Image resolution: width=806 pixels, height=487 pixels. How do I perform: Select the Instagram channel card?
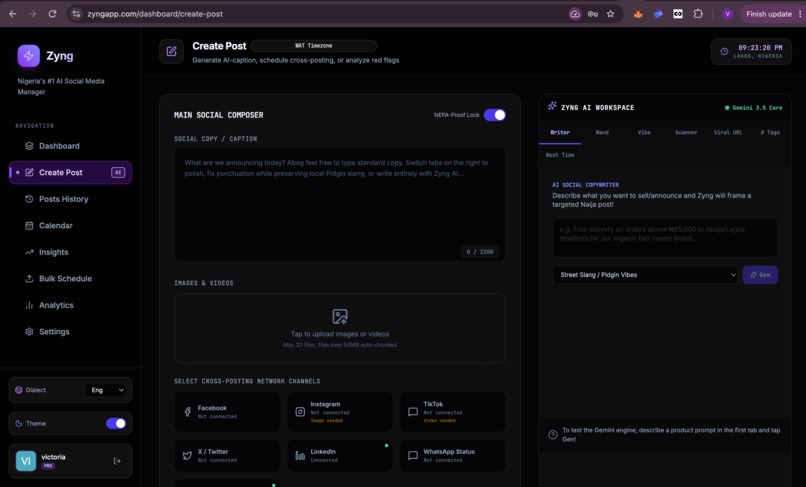340,412
